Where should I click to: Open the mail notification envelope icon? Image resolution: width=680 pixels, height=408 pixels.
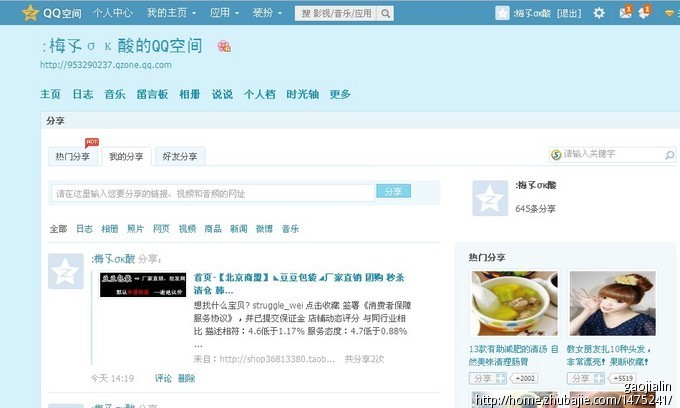625,12
